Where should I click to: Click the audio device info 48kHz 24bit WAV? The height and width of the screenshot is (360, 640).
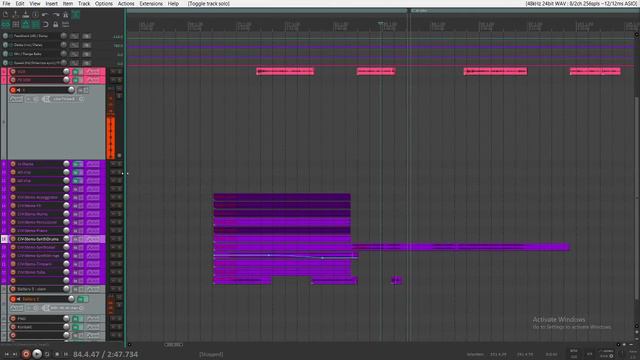tap(581, 3)
